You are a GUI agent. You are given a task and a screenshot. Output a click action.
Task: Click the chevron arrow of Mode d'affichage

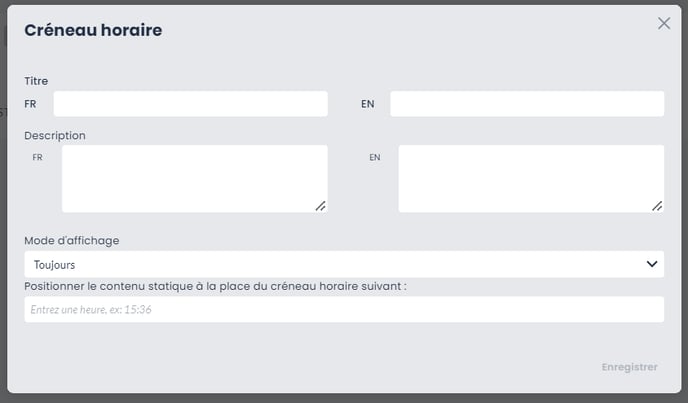pyautogui.click(x=652, y=264)
